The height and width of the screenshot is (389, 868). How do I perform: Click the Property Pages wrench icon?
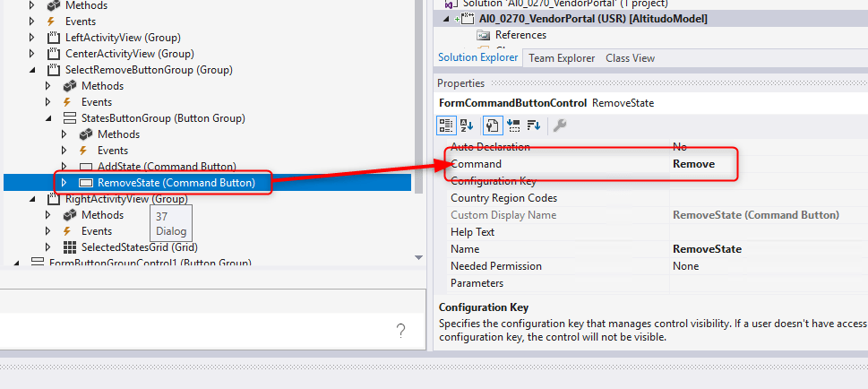click(560, 125)
